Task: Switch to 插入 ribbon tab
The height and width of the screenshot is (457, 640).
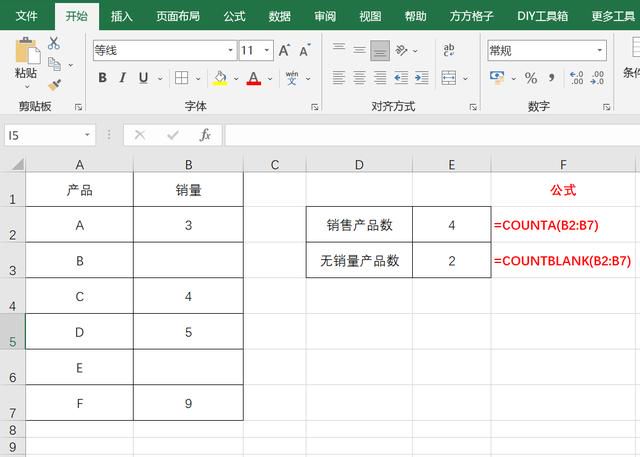Action: pos(122,16)
